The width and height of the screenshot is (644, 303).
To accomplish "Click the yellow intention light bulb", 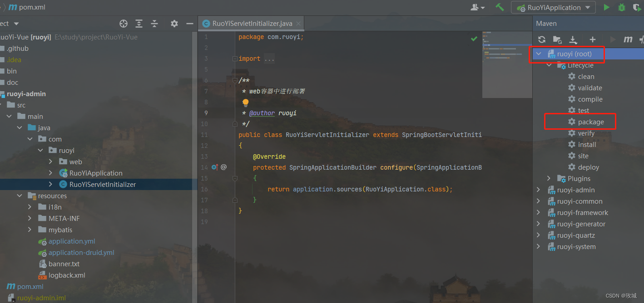I will (246, 103).
